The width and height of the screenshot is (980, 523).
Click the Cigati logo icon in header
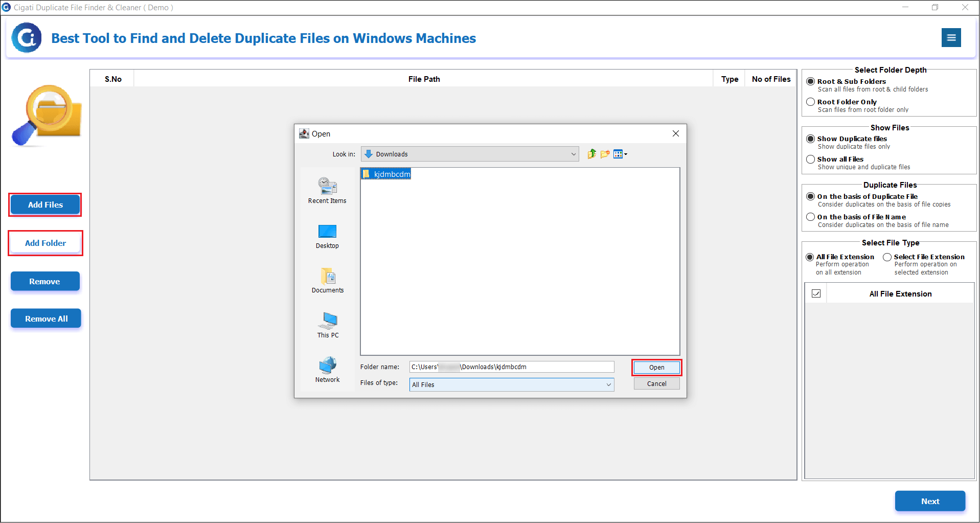click(27, 38)
